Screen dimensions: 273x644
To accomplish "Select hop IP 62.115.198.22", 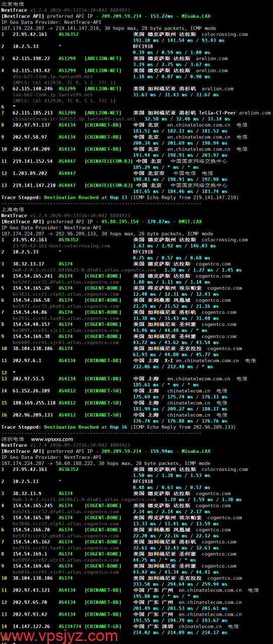I will [x=31, y=58].
